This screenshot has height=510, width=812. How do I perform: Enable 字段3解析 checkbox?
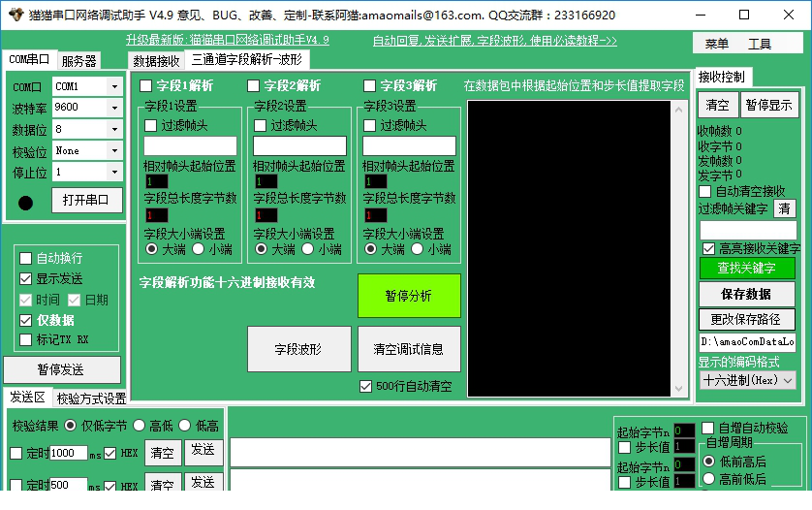pos(369,85)
